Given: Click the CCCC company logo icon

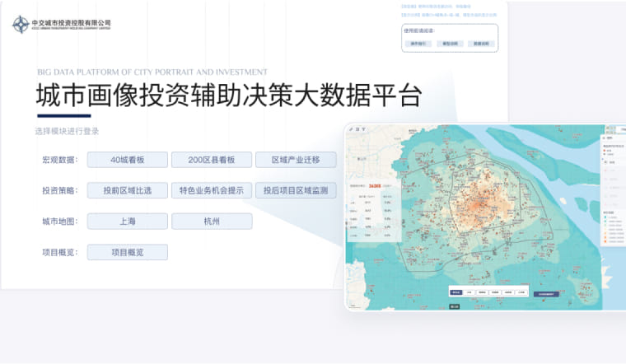Looking at the screenshot, I should (21, 25).
